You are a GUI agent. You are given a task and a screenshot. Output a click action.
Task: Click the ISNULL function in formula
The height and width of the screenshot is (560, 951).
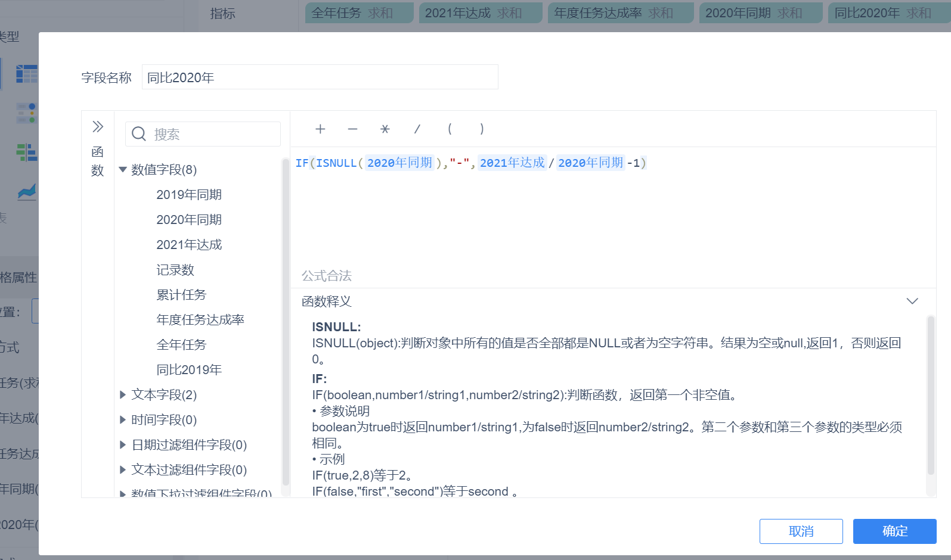click(336, 163)
